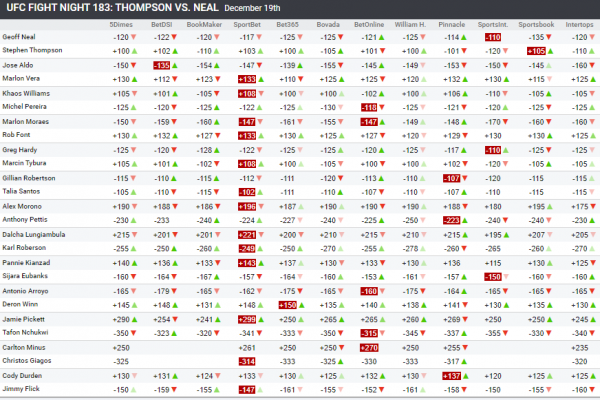Click red arrow next to Carlton Minus' Bovada +250
Image resolution: width=600 pixels, height=400 pixels.
pos(341,348)
